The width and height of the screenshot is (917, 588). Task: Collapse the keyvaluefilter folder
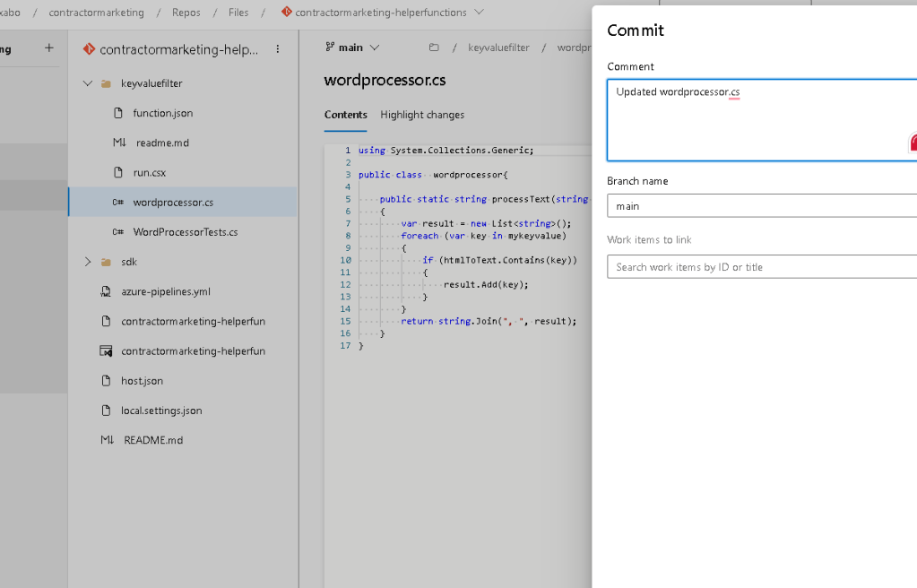coord(88,83)
